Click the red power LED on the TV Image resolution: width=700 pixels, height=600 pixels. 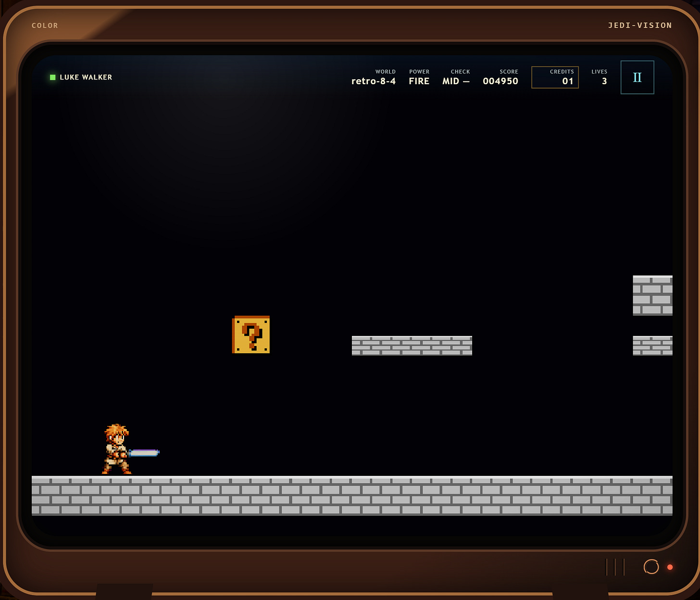click(670, 567)
